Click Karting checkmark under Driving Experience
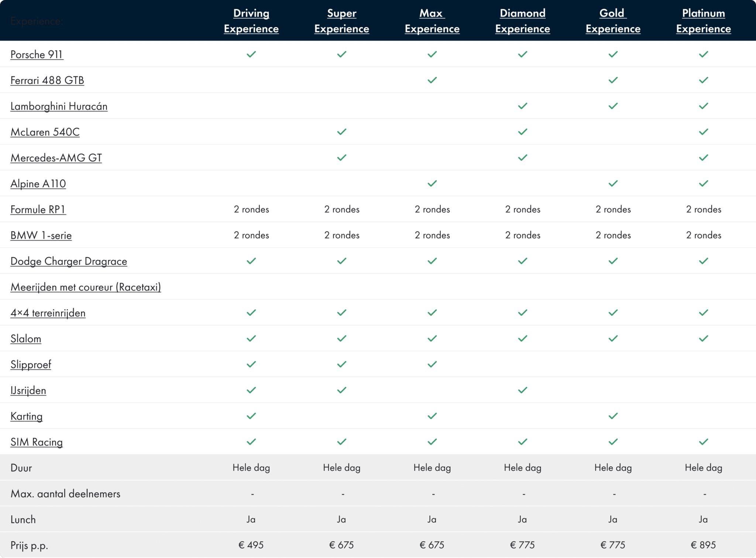The height and width of the screenshot is (558, 756). pos(251,416)
